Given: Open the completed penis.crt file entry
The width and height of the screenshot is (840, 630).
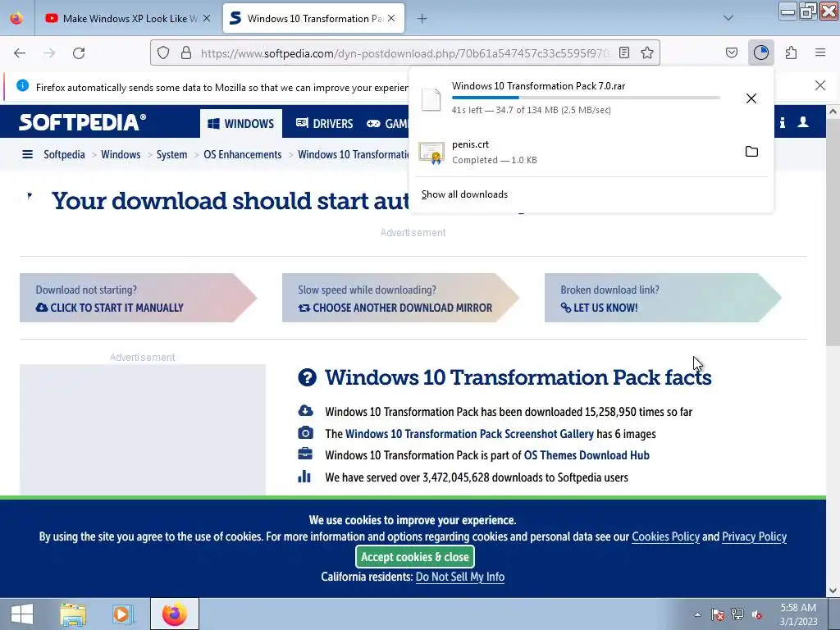Looking at the screenshot, I should [573, 152].
